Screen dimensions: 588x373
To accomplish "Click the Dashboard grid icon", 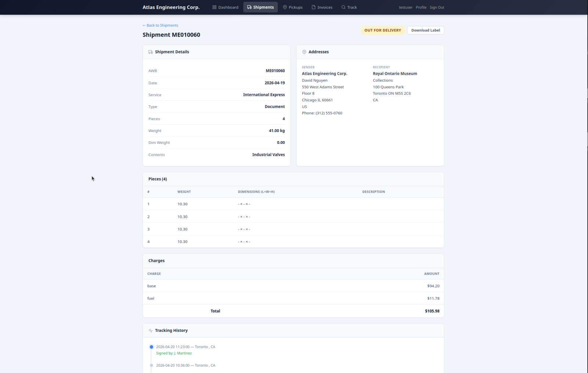I will tap(214, 7).
